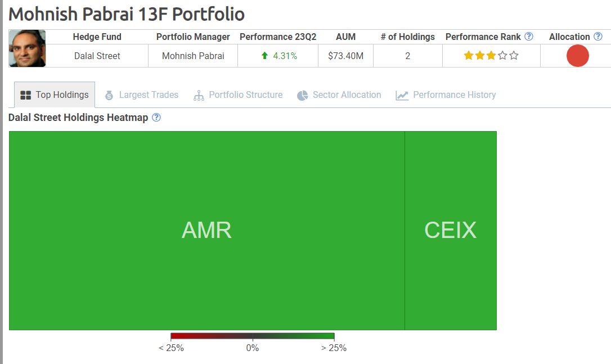Click the Mohnish Pabrai 13F Portfolio title
Viewport: 611px width, 364px height.
pos(127,15)
